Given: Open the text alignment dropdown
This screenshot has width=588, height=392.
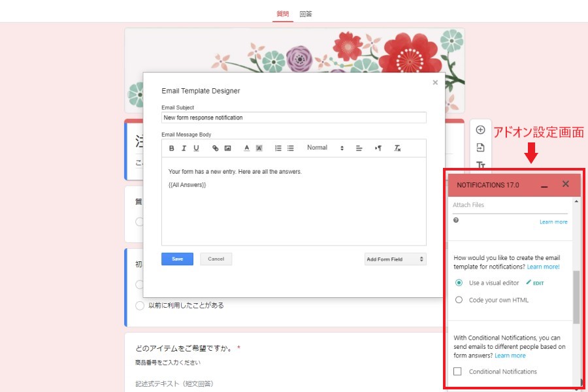Looking at the screenshot, I should [x=359, y=148].
